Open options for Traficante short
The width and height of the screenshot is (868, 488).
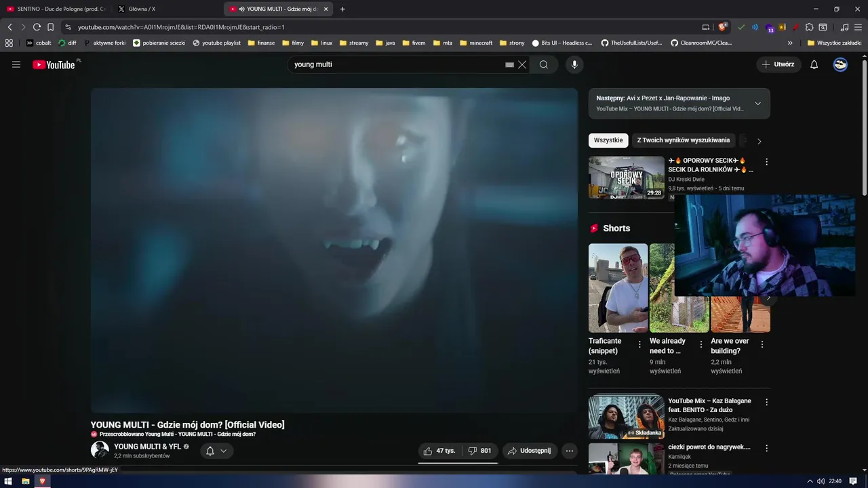click(639, 344)
